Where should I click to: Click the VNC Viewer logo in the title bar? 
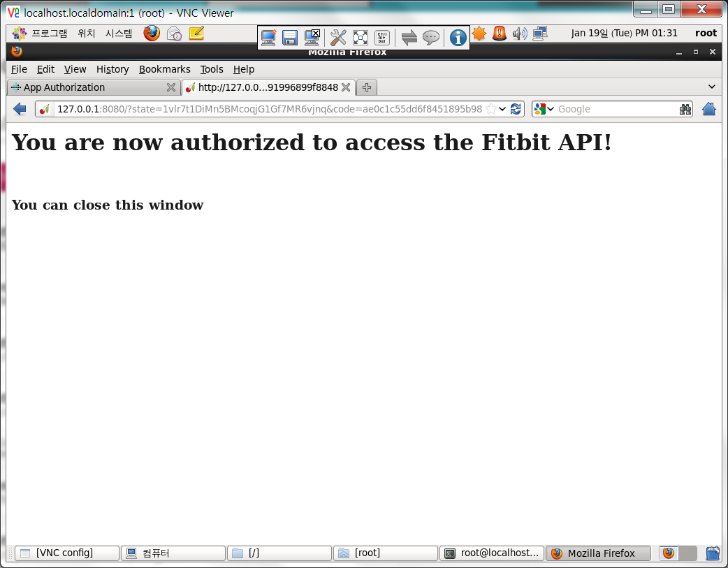click(x=13, y=13)
